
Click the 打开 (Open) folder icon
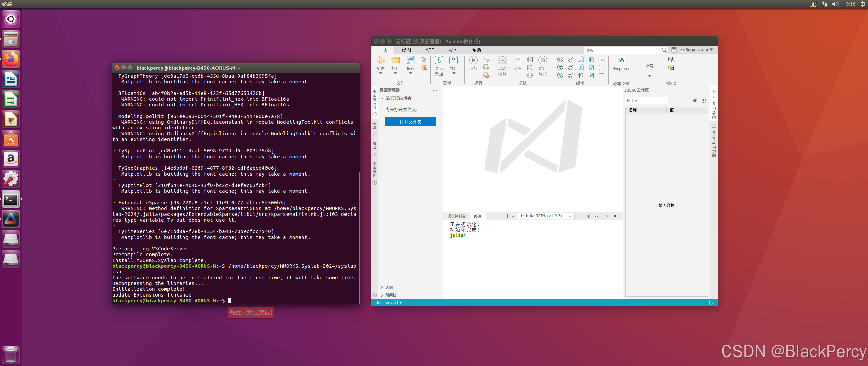[x=395, y=60]
